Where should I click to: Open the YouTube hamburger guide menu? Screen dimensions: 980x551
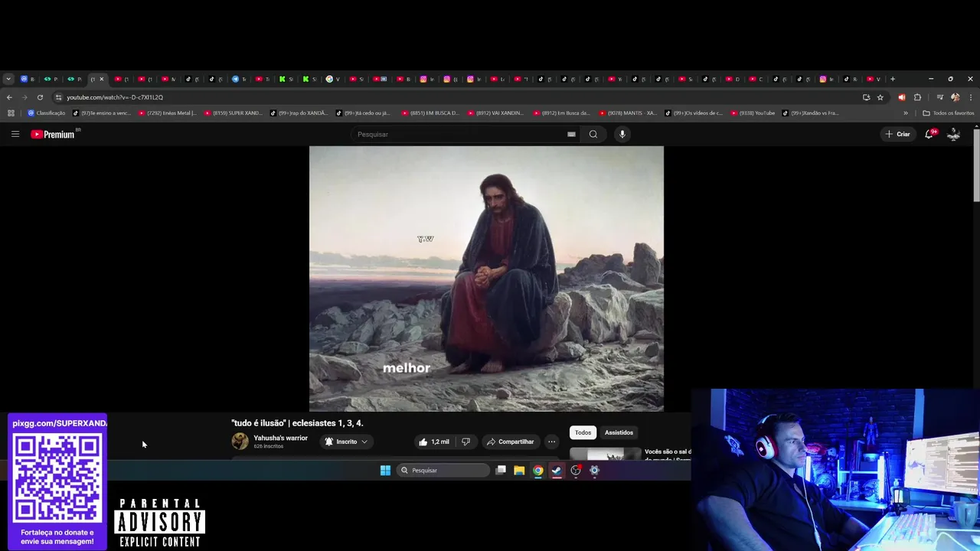coord(15,134)
